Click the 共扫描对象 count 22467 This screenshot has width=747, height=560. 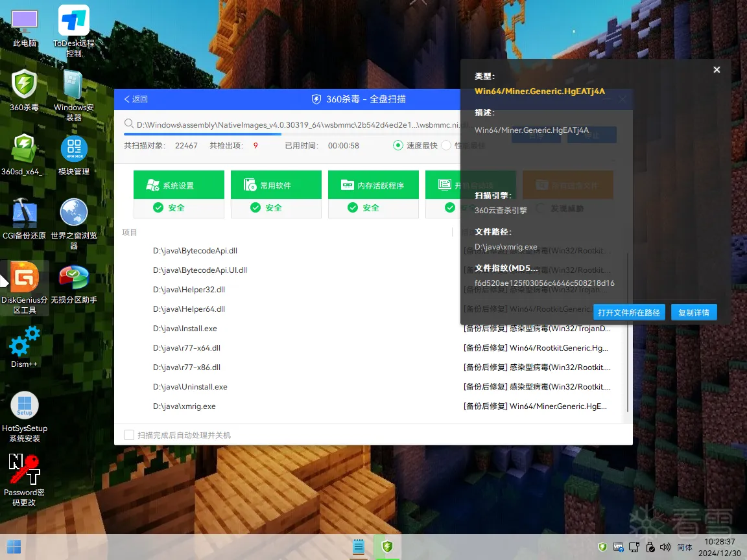click(186, 146)
